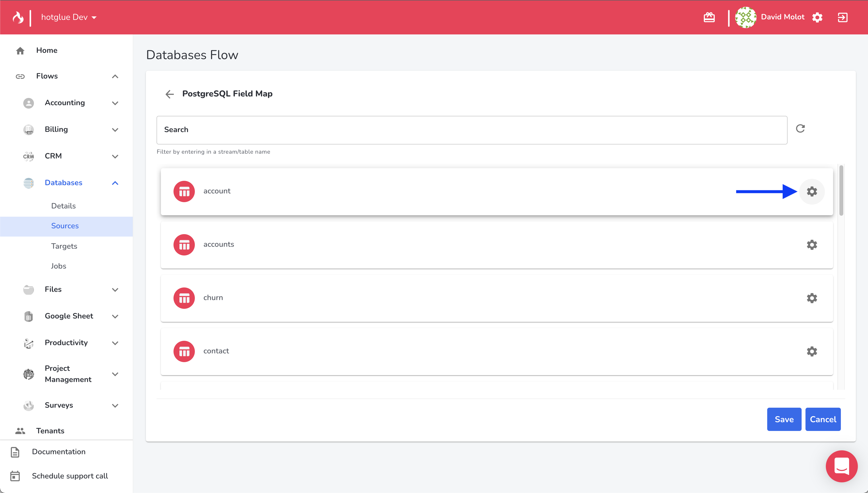Expand the Google Sheet section
The image size is (868, 493).
tap(115, 316)
